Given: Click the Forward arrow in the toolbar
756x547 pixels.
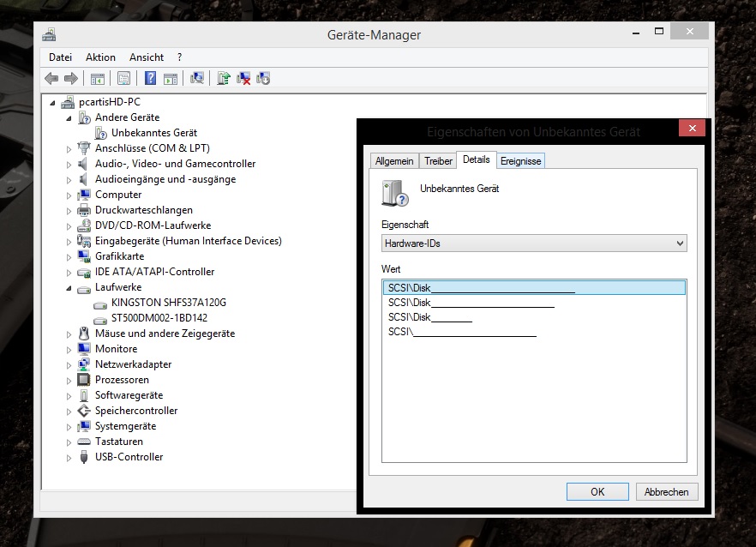Looking at the screenshot, I should [x=71, y=78].
